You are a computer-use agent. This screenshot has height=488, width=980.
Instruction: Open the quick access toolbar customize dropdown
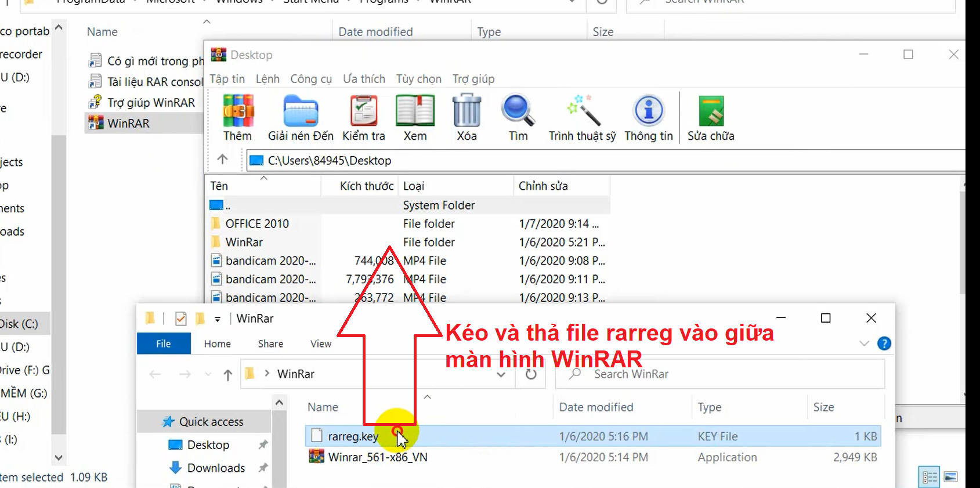coord(218,319)
